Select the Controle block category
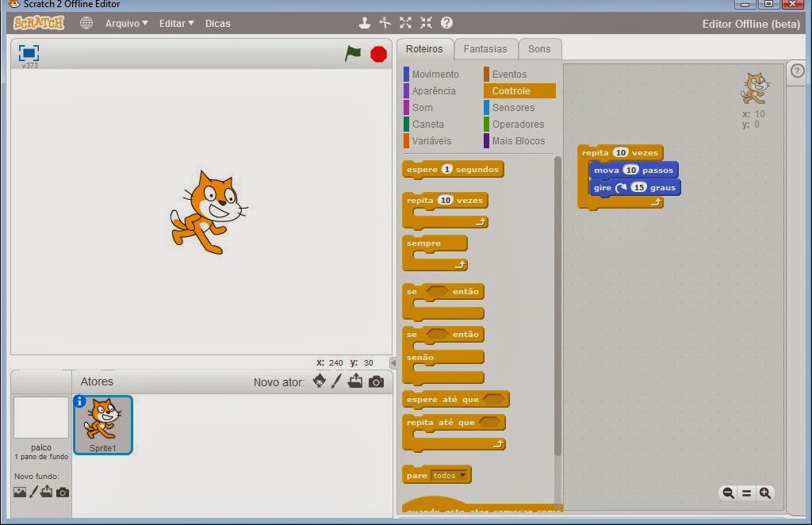The height and width of the screenshot is (525, 812). [x=519, y=90]
